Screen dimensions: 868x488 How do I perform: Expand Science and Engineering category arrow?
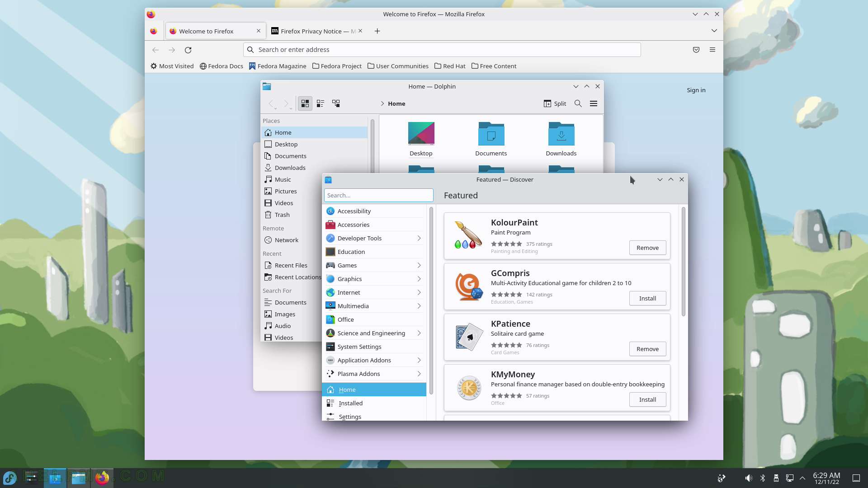(x=419, y=333)
